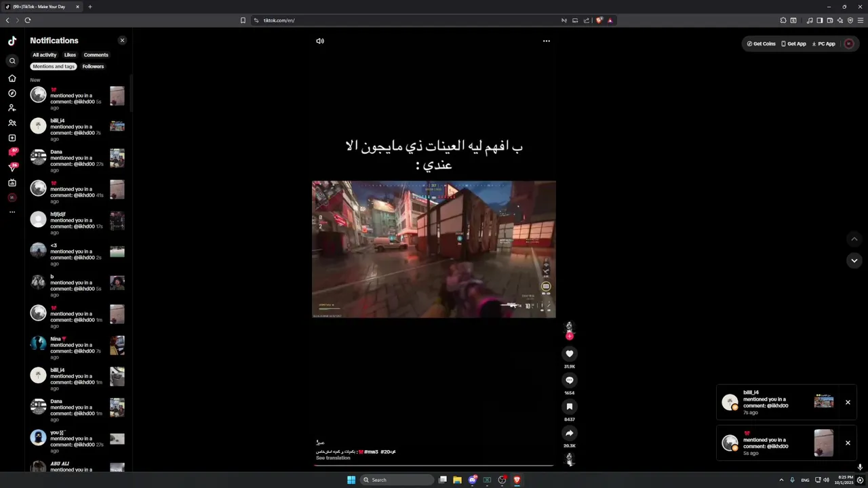The height and width of the screenshot is (488, 868).
Task: Mute the video with the speaker icon
Action: pyautogui.click(x=320, y=41)
